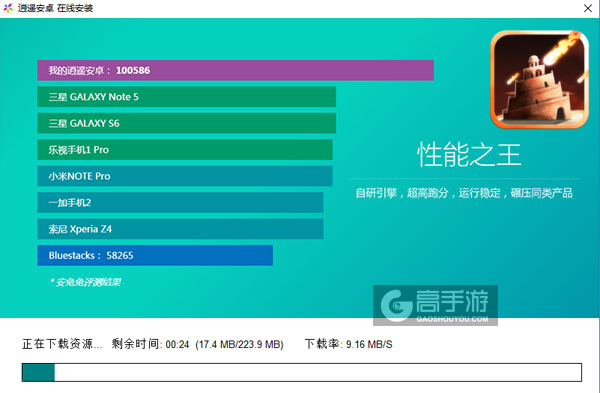The image size is (600, 393).
Task: Click the 逍遥安卓 在线安装 window title
Action: (x=55, y=8)
